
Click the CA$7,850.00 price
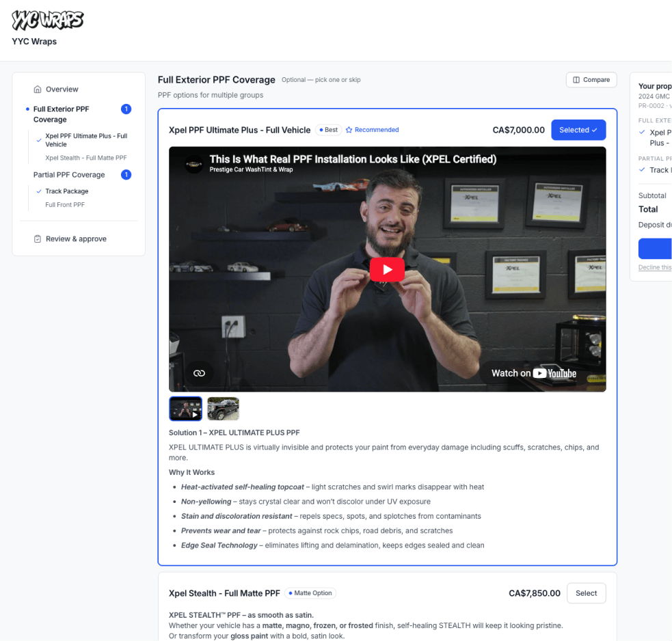point(535,593)
